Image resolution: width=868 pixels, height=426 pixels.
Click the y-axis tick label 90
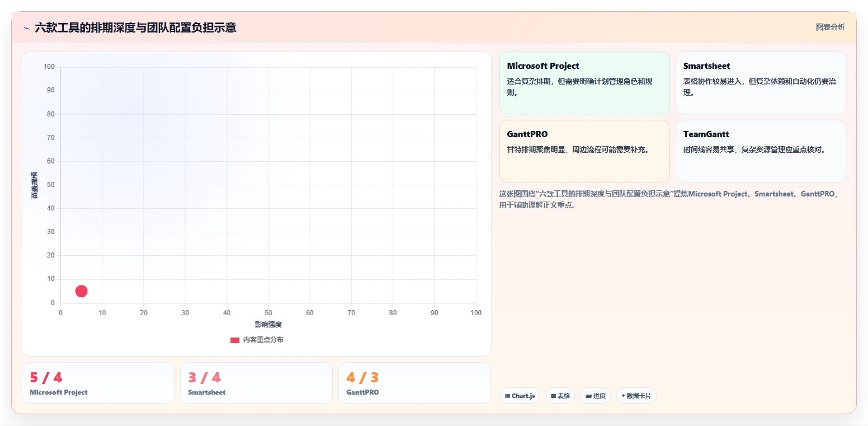click(50, 90)
